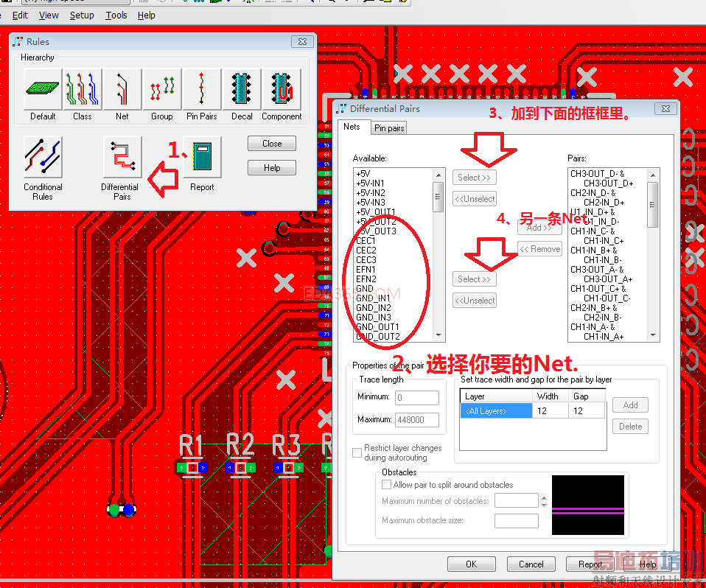
Task: Open the Differential Pairs icon
Action: pyautogui.click(x=122, y=157)
